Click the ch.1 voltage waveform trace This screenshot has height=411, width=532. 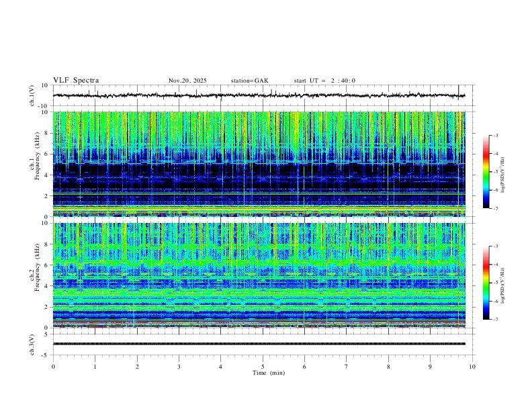259,95
